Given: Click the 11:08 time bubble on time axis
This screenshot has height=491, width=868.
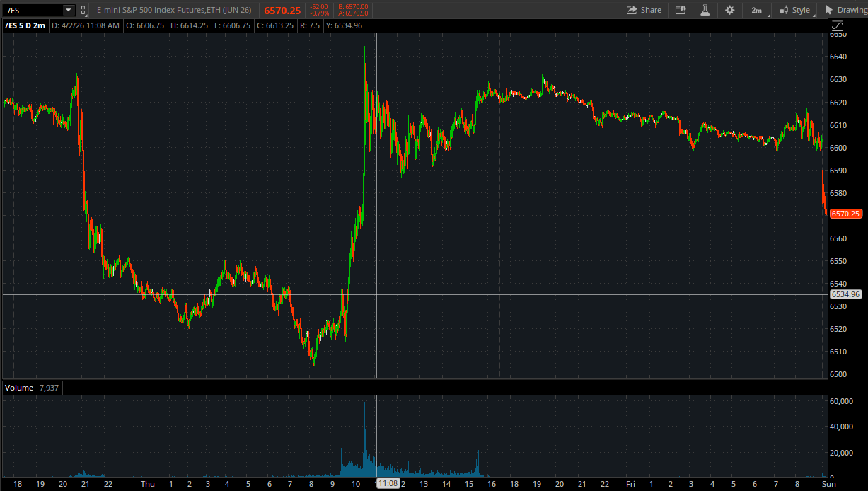Looking at the screenshot, I should coord(388,483).
